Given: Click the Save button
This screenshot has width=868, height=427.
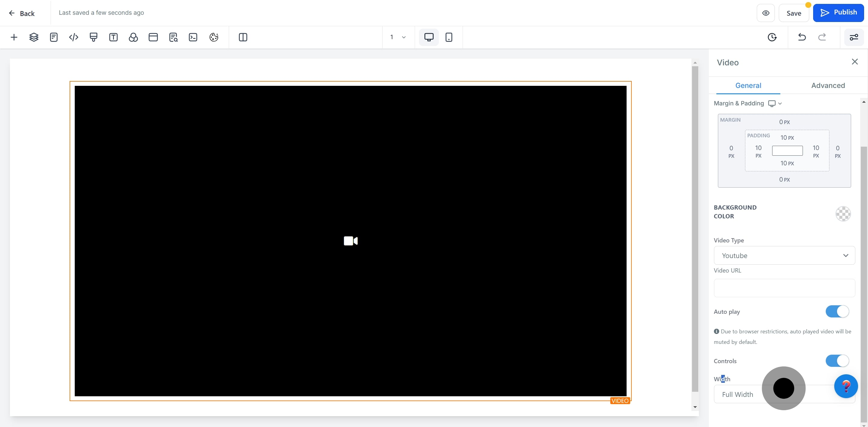Looking at the screenshot, I should tap(794, 13).
